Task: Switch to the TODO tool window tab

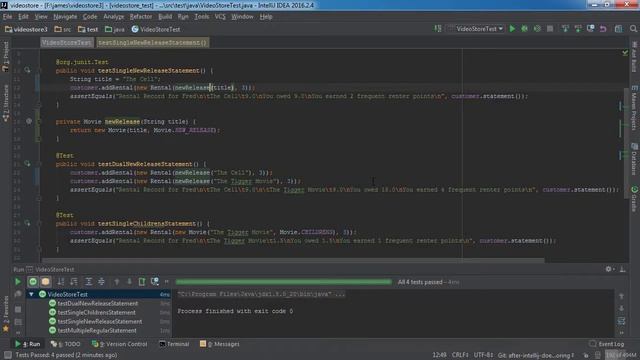Action: pyautogui.click(x=65, y=344)
